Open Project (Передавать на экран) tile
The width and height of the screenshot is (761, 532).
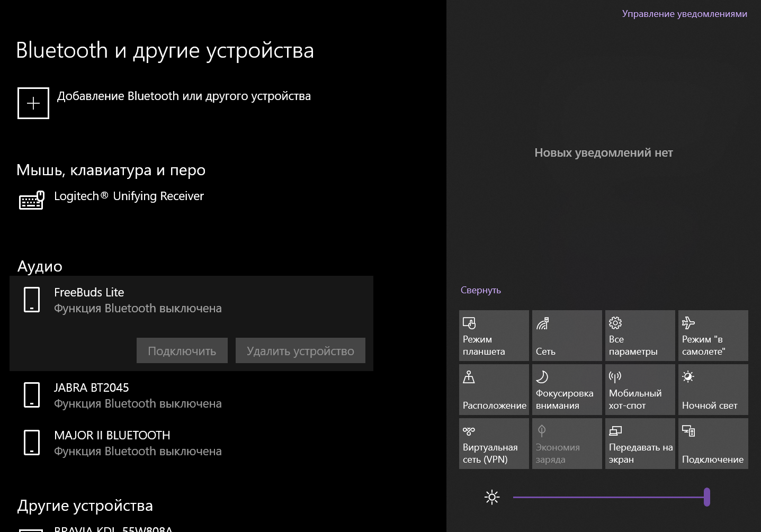pyautogui.click(x=640, y=444)
